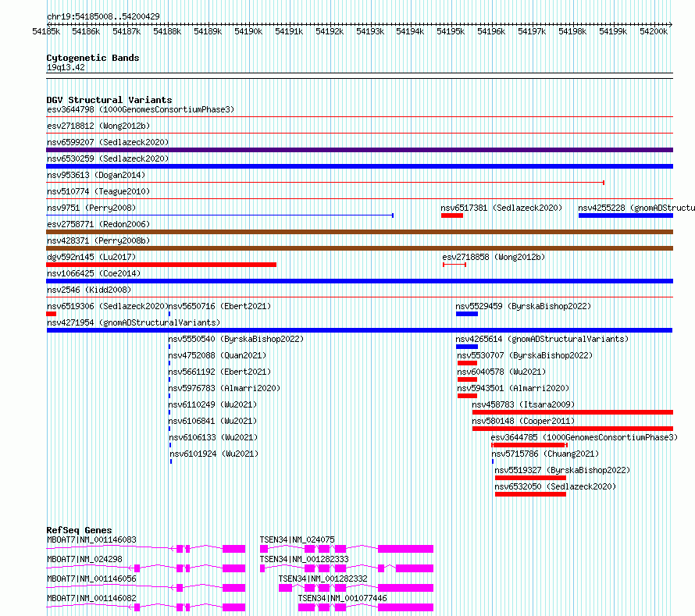The image size is (695, 616).
Task: Click the 54195k ruler position
Action: pos(451,31)
